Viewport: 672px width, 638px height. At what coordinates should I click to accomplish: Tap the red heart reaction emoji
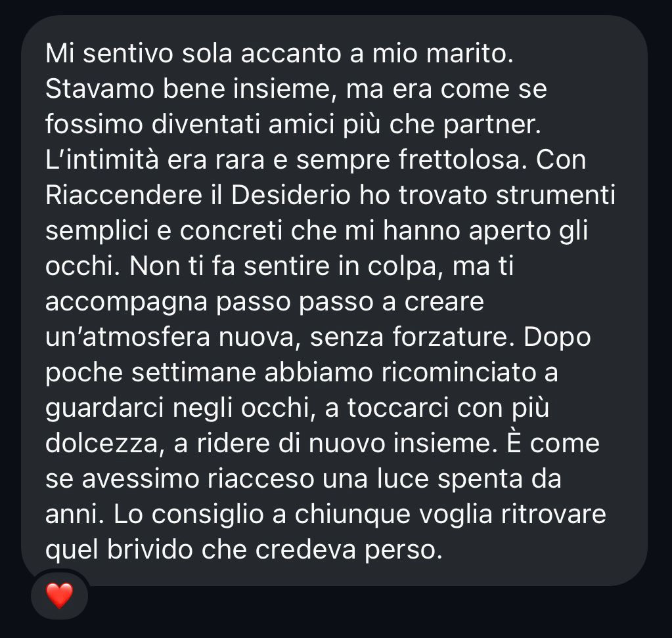tap(60, 595)
